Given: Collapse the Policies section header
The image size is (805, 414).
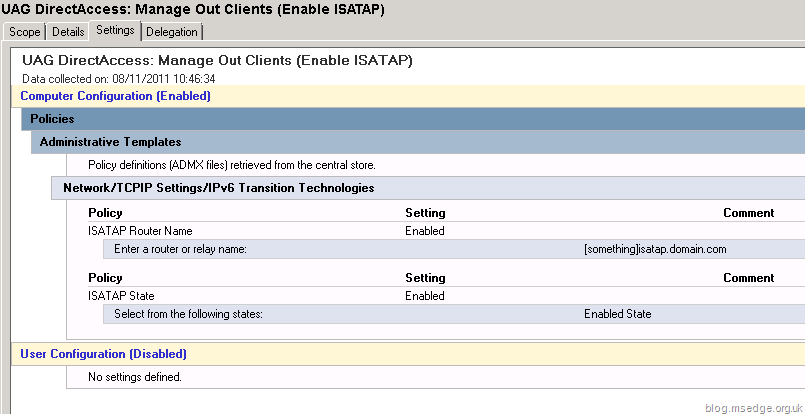Looking at the screenshot, I should point(52,119).
